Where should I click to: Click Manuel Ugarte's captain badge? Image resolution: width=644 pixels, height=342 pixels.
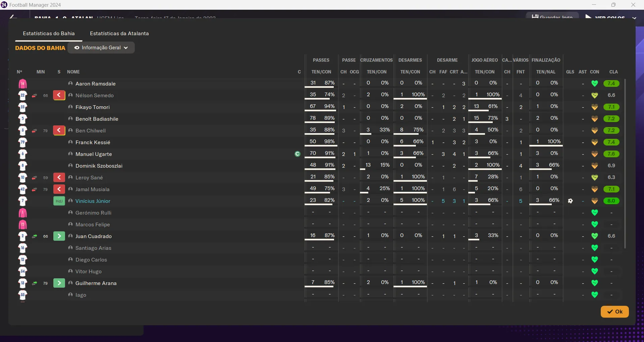pos(298,154)
